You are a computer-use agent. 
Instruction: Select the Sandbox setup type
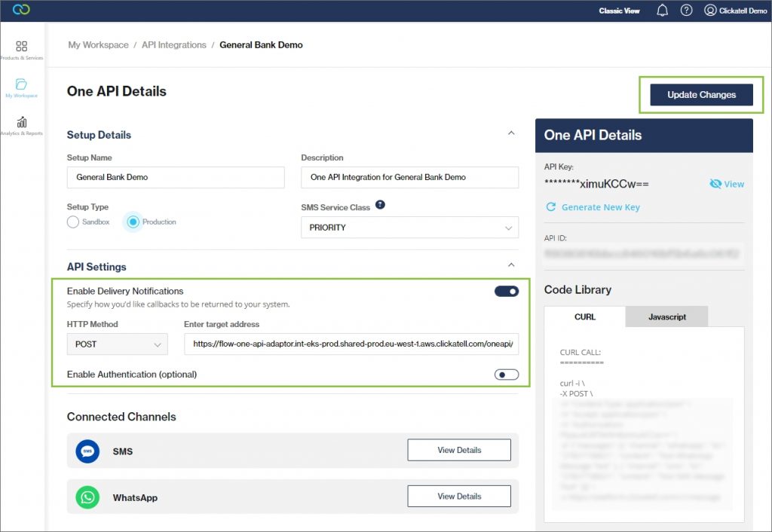click(72, 222)
